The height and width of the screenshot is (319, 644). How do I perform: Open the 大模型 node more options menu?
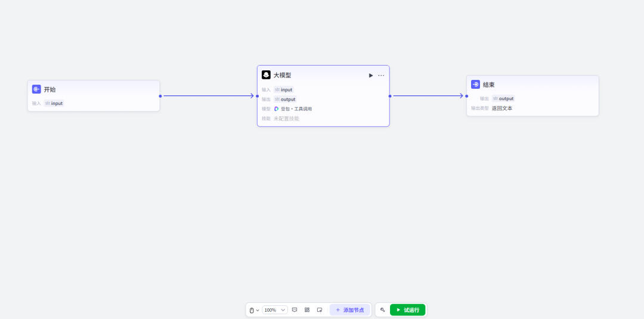point(381,76)
